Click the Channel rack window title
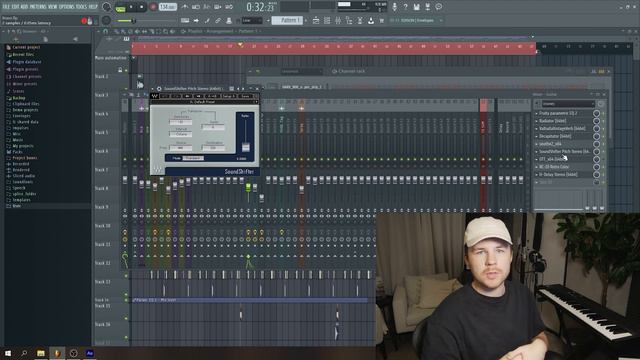Screen dimensions: 640x360 tap(351, 71)
